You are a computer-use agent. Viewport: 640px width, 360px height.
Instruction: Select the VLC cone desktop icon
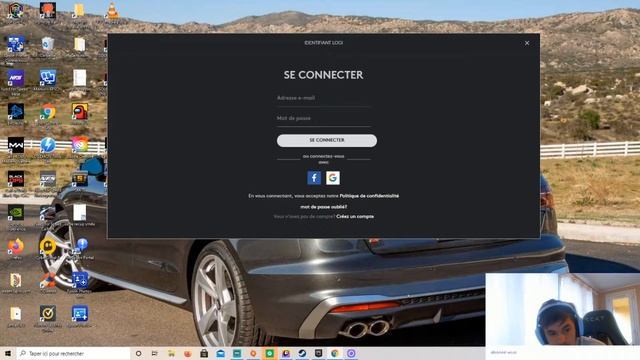click(x=112, y=11)
